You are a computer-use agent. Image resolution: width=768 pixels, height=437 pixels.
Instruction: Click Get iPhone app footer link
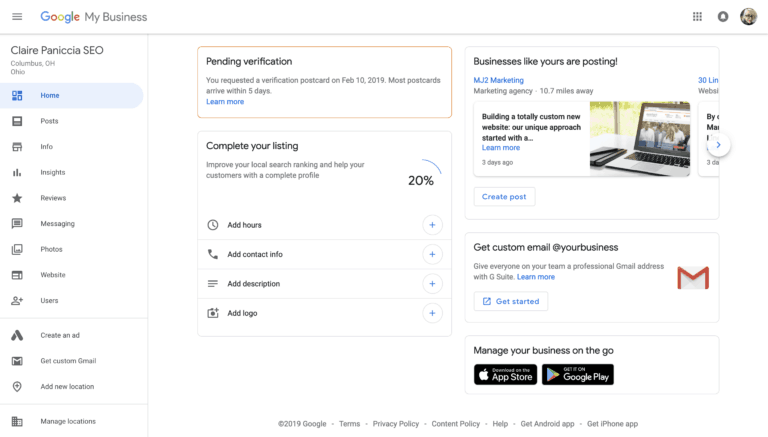pos(612,424)
